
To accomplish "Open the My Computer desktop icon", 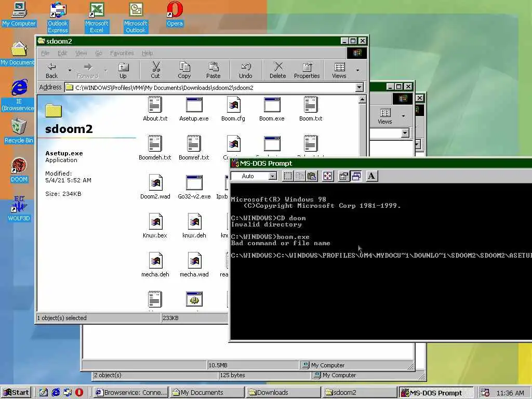I will (19, 14).
